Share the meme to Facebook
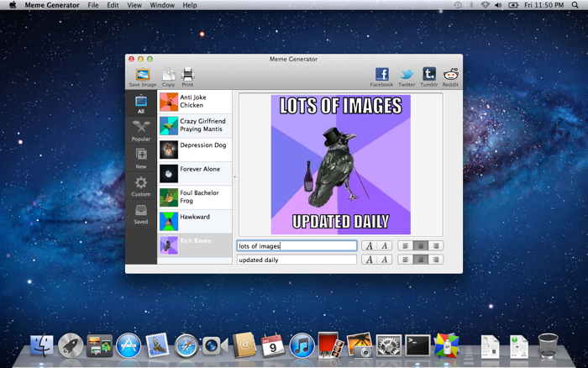This screenshot has height=368, width=588. [381, 77]
